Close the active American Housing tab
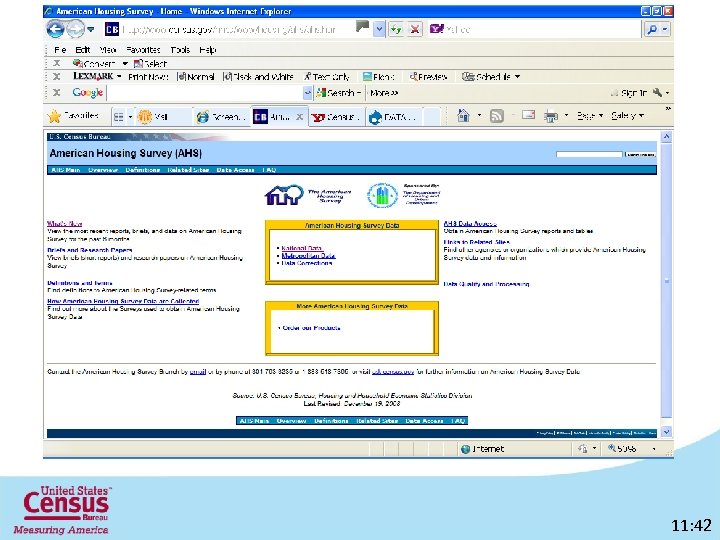 [299, 117]
